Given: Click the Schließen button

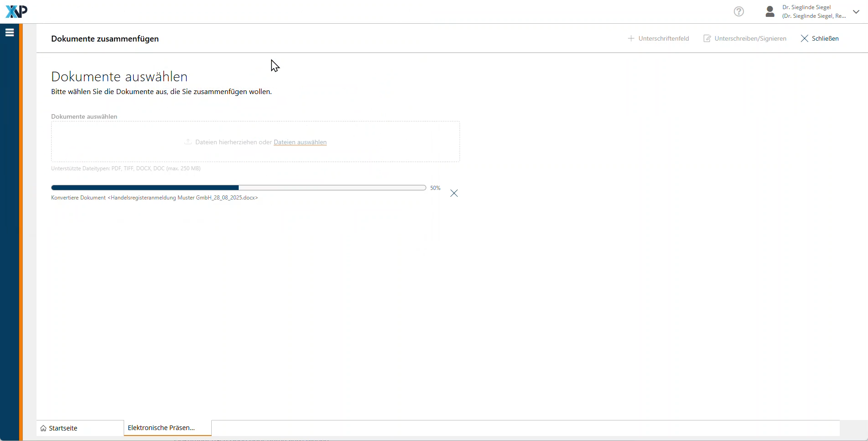Looking at the screenshot, I should pos(825,38).
